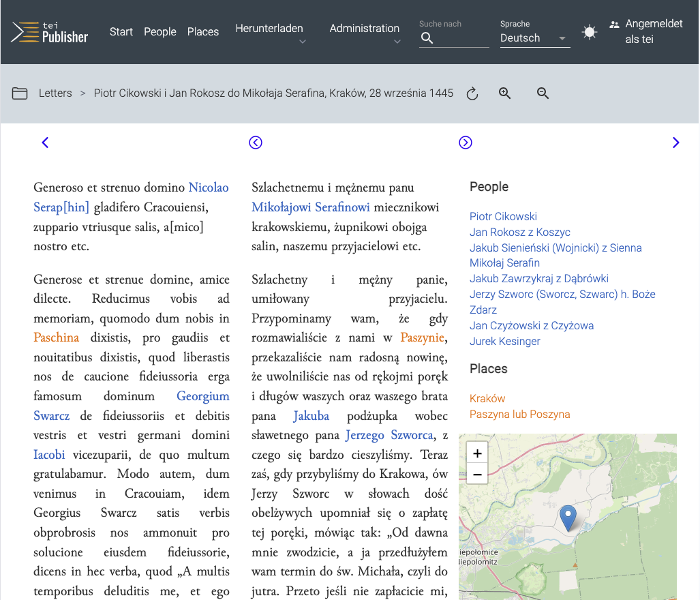The width and height of the screenshot is (700, 600).
Task: Expand the Herunterladen dropdown menu
Action: 269,32
